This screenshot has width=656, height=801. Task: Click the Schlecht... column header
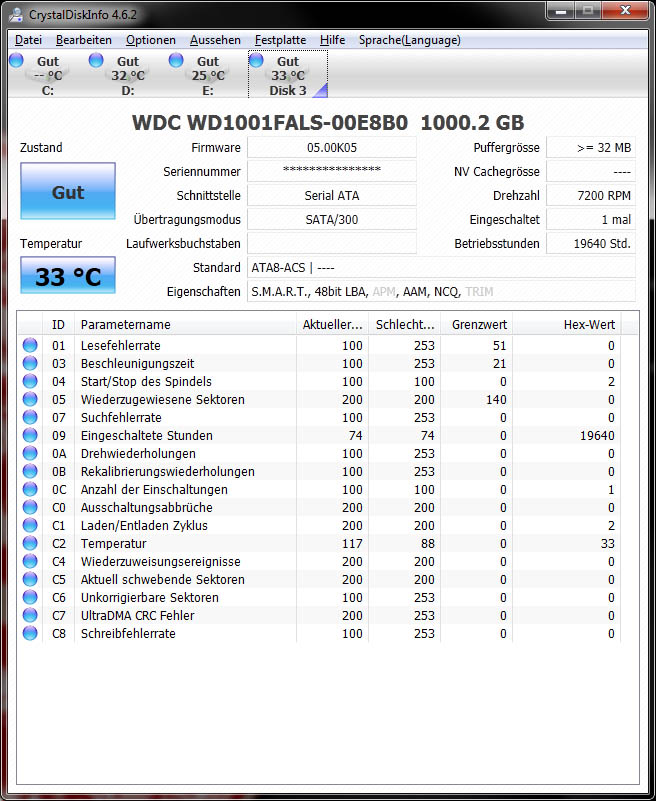405,324
